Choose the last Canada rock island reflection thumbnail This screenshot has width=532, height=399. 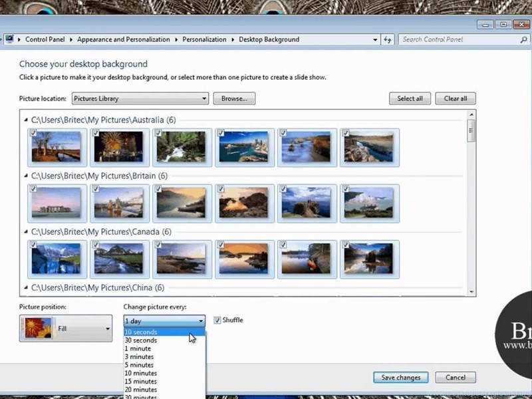coord(370,259)
